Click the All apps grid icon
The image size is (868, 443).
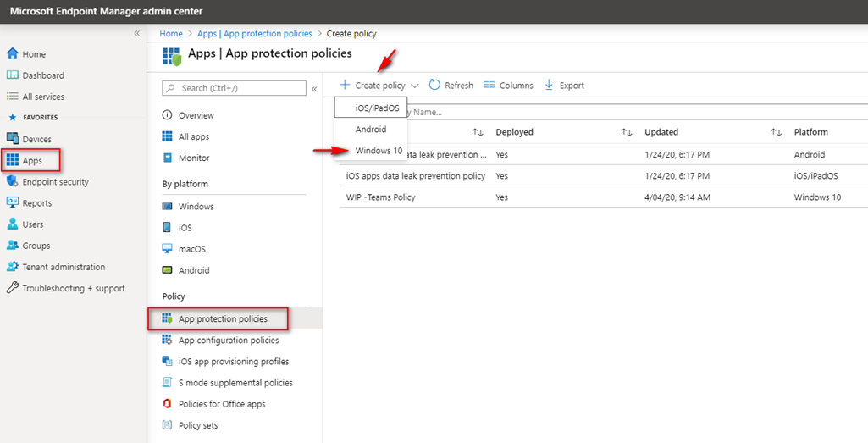point(167,136)
